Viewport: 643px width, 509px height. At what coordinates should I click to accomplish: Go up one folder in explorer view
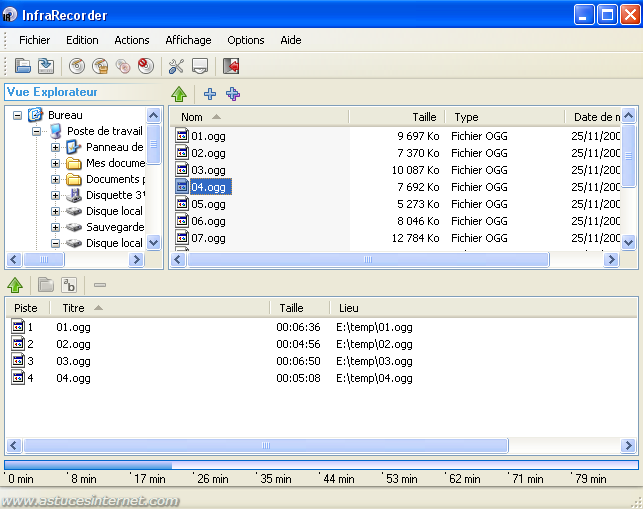pos(179,94)
